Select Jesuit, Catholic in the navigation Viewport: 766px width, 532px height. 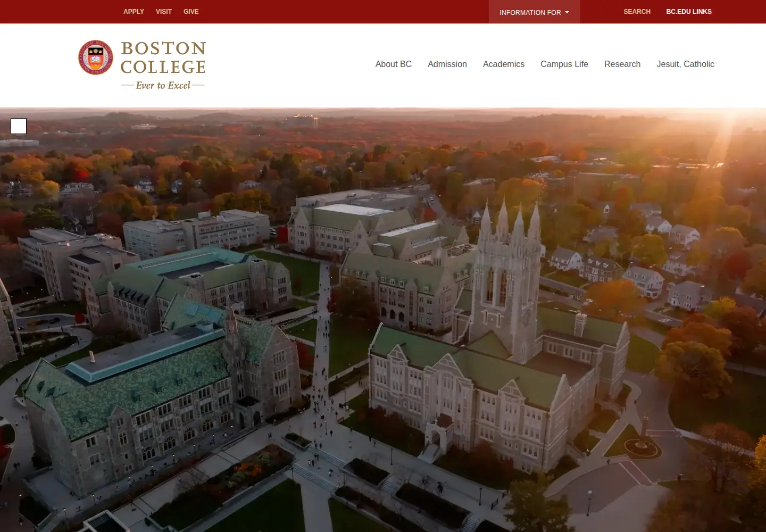tap(685, 64)
